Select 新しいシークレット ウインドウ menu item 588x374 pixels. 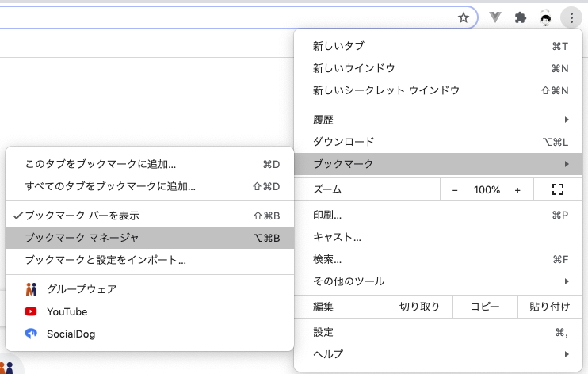(x=438, y=90)
